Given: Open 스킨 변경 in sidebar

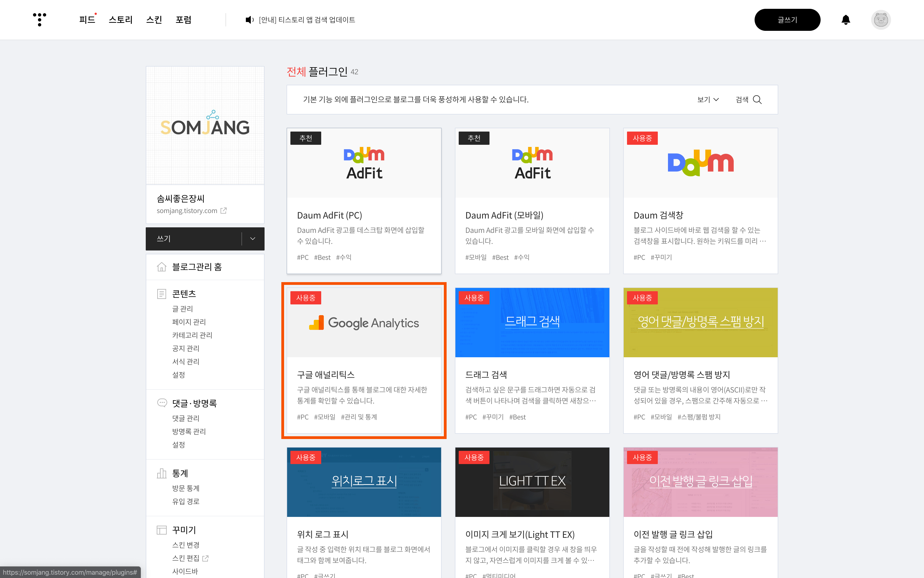Looking at the screenshot, I should click(186, 545).
